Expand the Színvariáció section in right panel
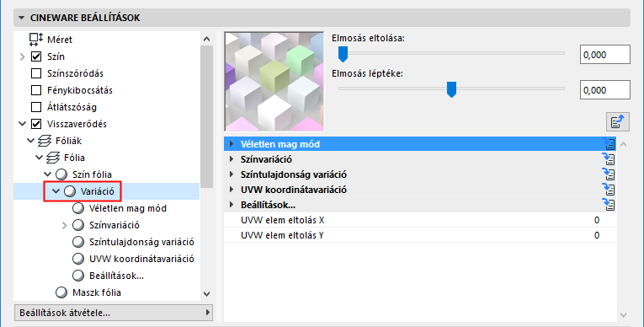The image size is (644, 327). pos(232,159)
